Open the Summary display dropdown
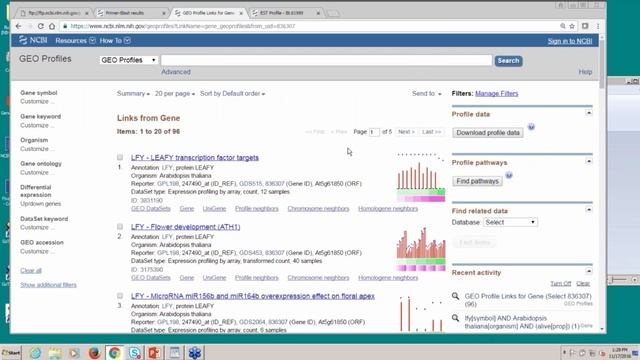This screenshot has height=360, width=640. click(133, 93)
